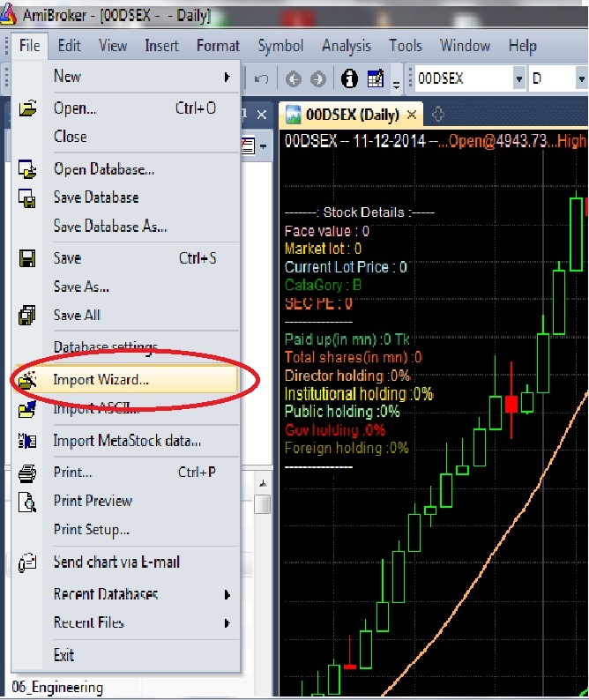Open the File menu
This screenshot has height=700, width=589.
[29, 46]
